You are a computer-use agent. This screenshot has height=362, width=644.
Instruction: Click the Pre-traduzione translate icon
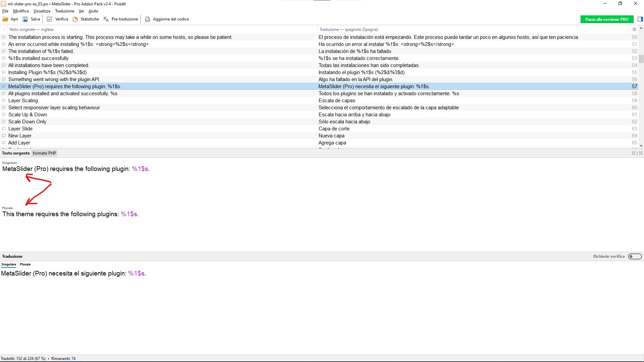(x=106, y=19)
